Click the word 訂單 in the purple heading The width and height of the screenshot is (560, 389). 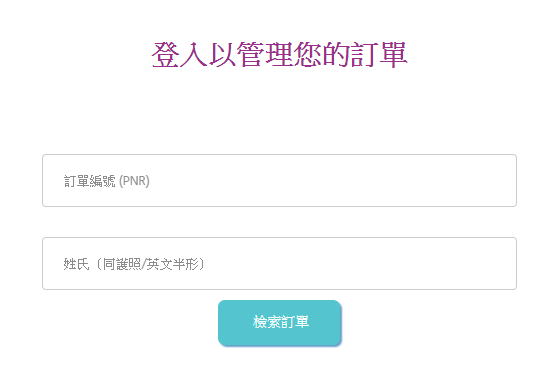click(x=379, y=54)
